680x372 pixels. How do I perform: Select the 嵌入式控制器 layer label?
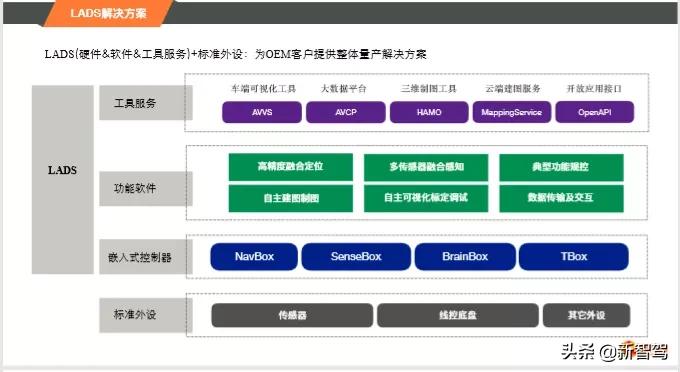[x=145, y=257]
